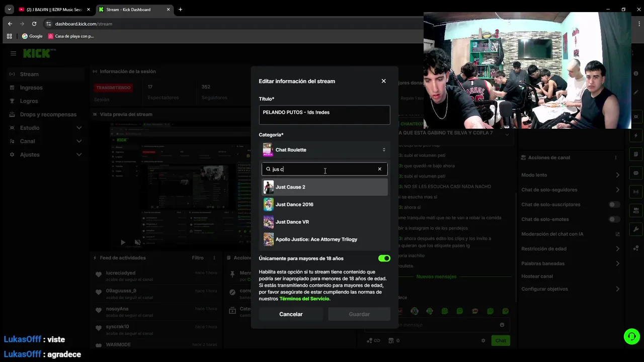Switch to the J BALVIN BZRP YouTube tab
The width and height of the screenshot is (644, 362).
click(x=54, y=9)
